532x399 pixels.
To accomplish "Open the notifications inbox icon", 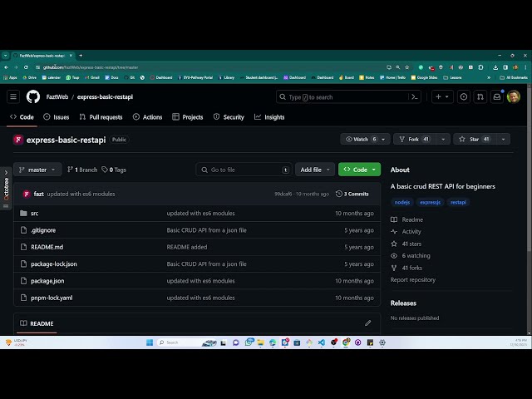I will [497, 97].
